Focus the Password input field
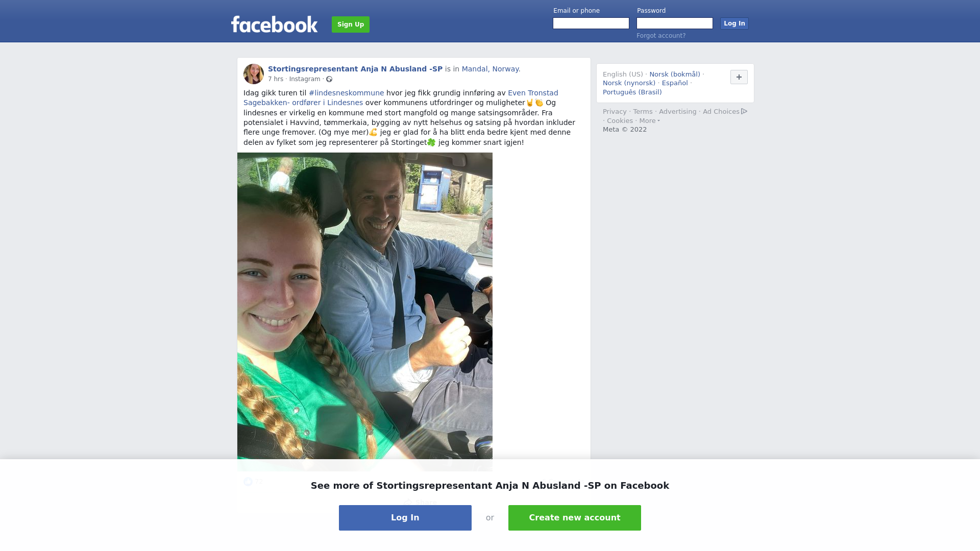 pos(675,23)
